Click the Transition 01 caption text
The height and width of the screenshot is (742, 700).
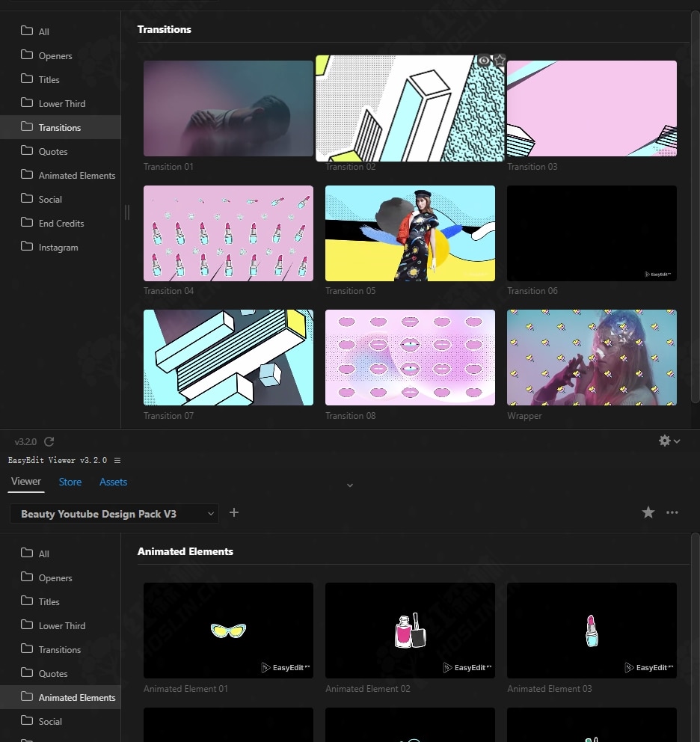point(168,167)
